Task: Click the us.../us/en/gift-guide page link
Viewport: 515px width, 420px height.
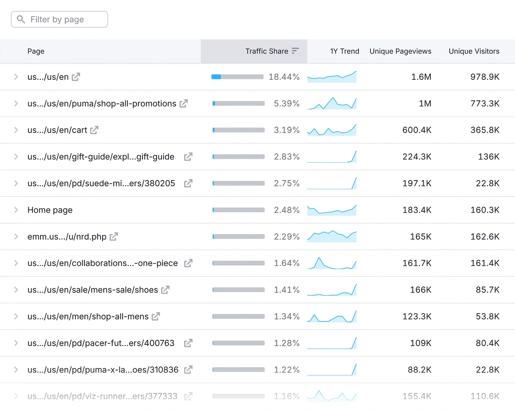Action: 101,157
